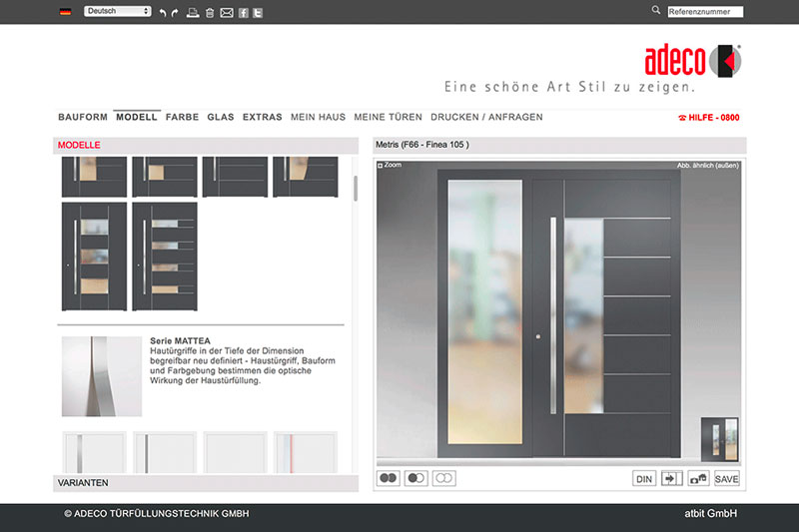Toggle the door opening direction arrow button

(x=672, y=479)
